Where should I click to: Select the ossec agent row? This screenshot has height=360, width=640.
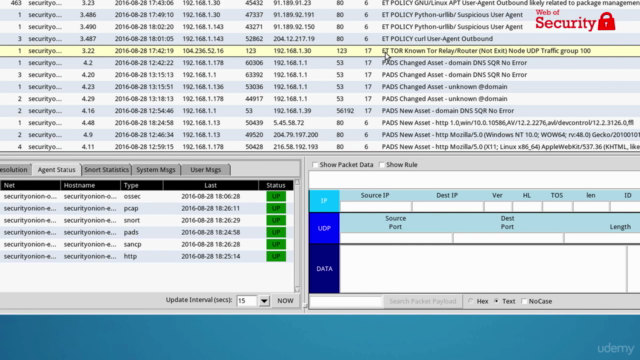(x=147, y=196)
